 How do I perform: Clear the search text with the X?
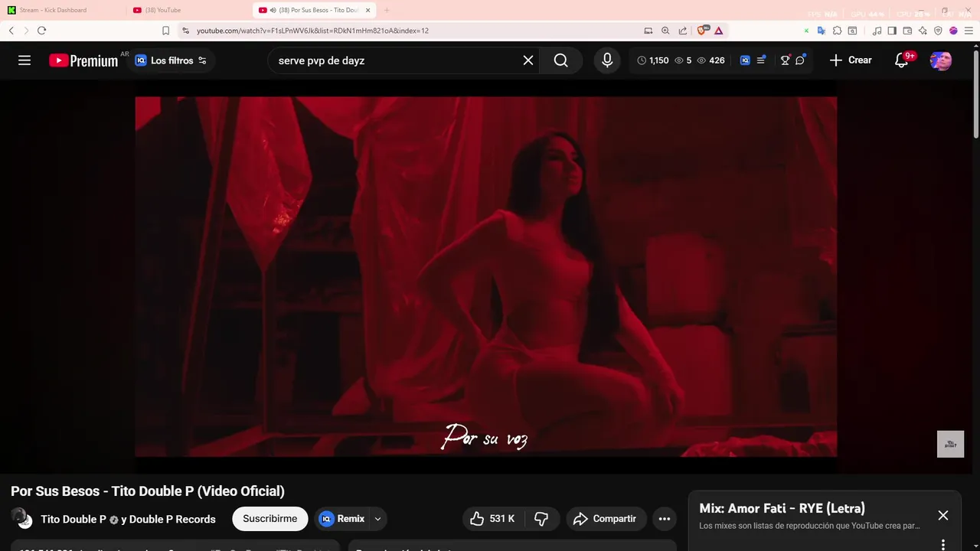(x=528, y=60)
